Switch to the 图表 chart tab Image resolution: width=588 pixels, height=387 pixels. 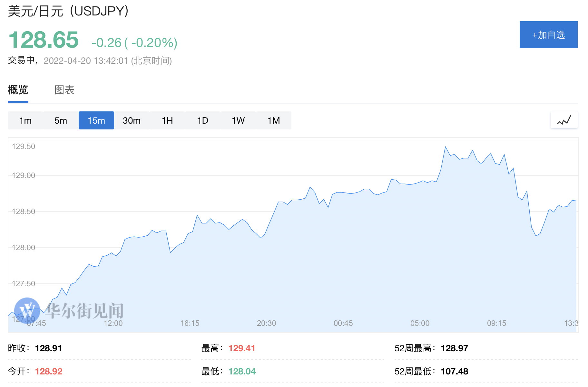click(64, 90)
